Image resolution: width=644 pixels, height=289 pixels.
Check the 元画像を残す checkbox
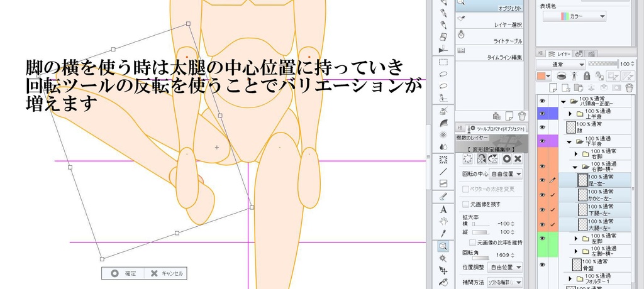466,204
